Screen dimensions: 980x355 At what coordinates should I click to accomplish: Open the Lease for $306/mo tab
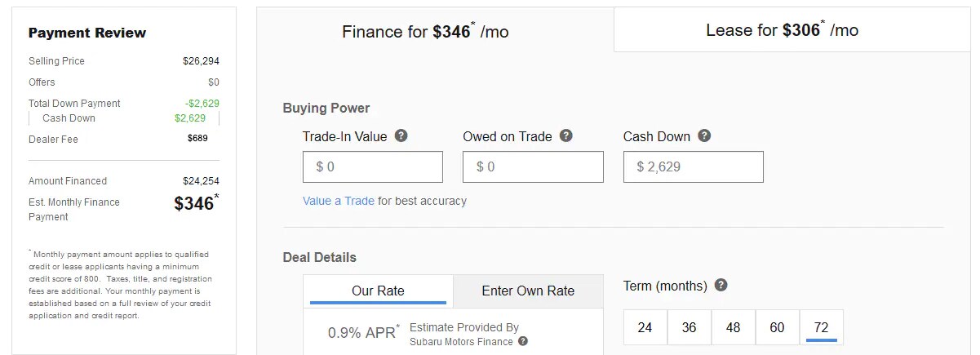782,30
